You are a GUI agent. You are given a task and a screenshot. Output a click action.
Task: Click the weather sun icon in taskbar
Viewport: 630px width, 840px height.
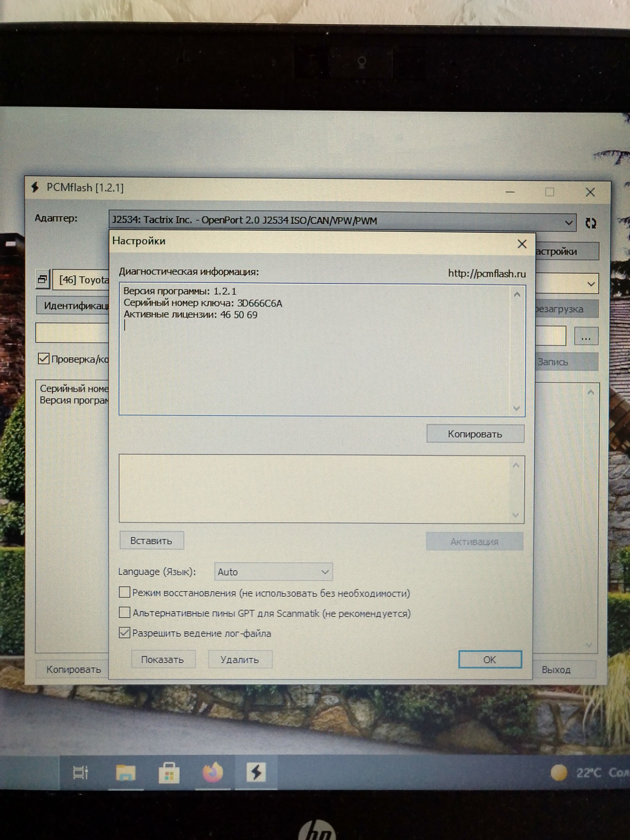click(x=559, y=772)
